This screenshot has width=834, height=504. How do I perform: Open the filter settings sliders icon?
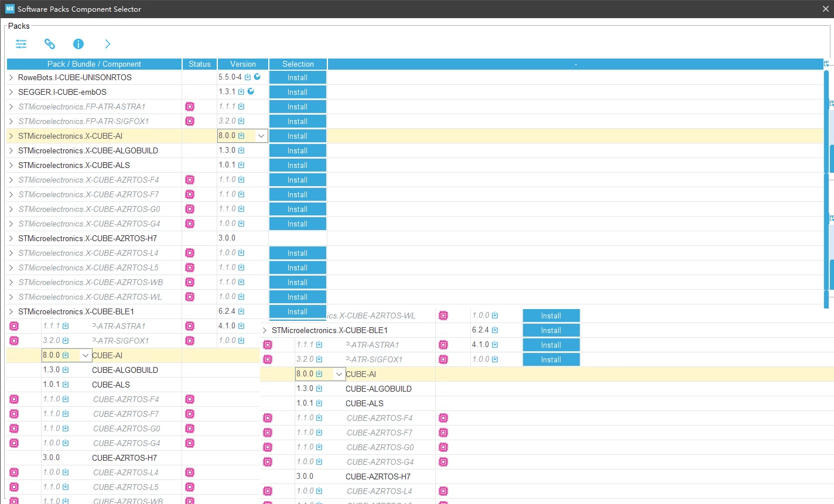(x=21, y=44)
